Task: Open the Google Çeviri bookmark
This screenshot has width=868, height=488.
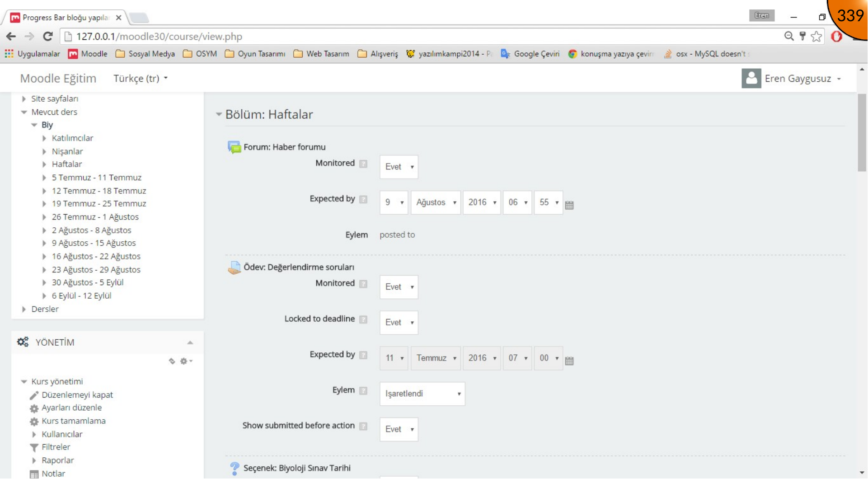Action: (x=530, y=54)
